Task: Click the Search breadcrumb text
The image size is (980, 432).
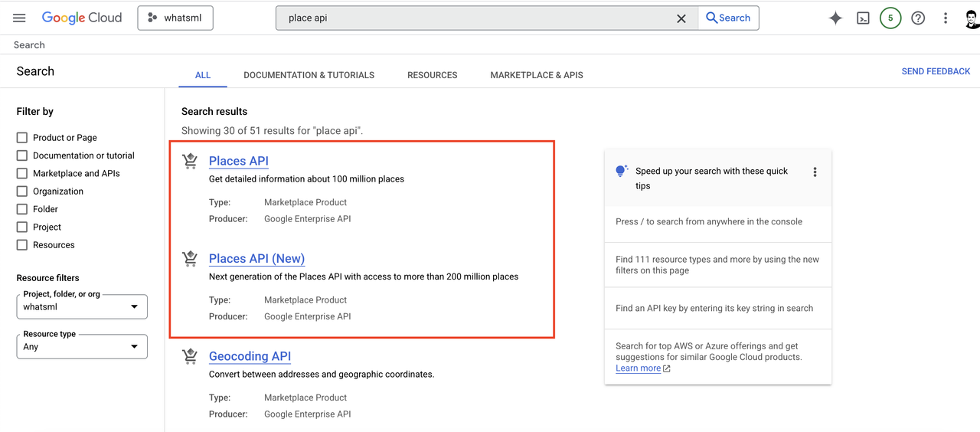Action: 29,45
